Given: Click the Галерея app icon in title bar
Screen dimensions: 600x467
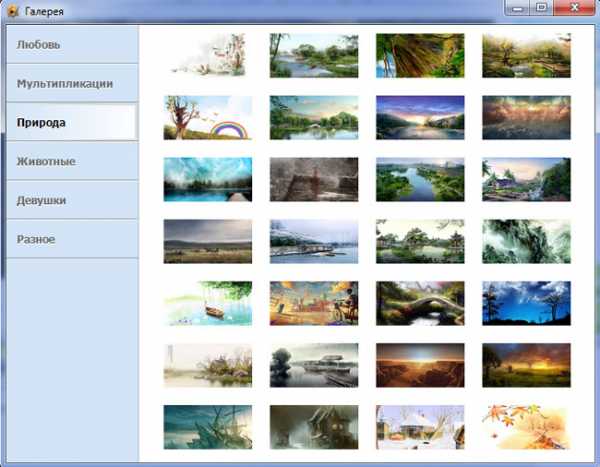Looking at the screenshot, I should (x=13, y=11).
